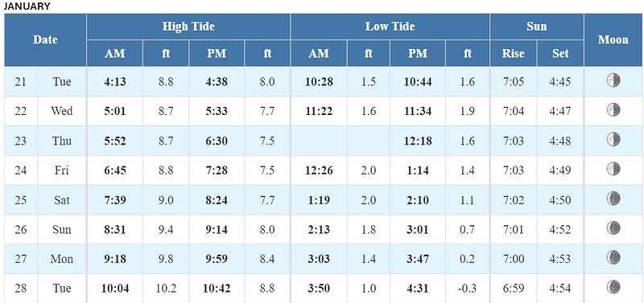This screenshot has height=303, width=644.
Task: Click the Date column header
Action: coord(45,39)
